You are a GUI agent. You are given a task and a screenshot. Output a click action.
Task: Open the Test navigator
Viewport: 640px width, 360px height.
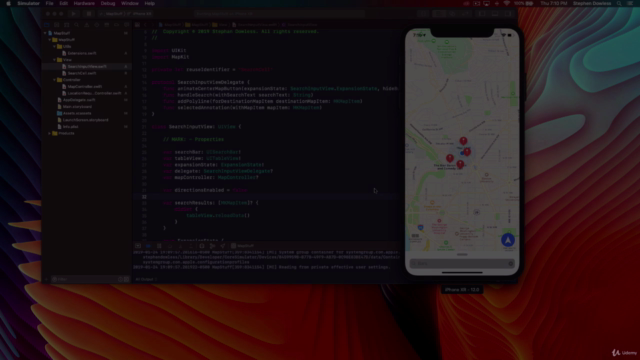coord(96,25)
